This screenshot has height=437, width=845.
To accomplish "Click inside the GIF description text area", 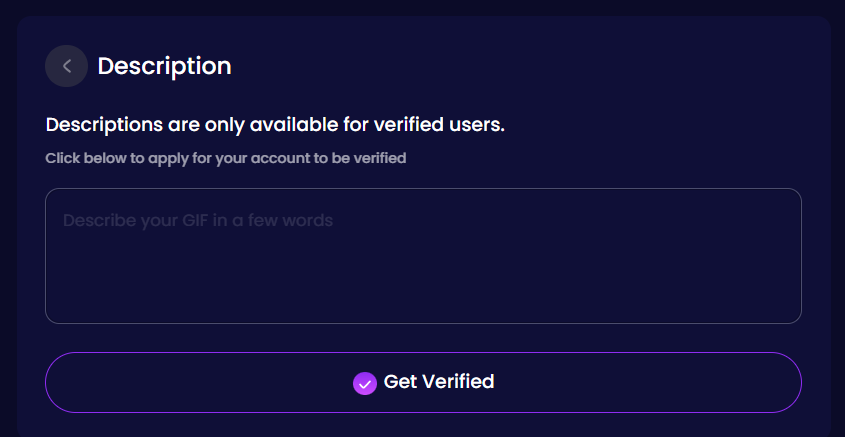I will [x=423, y=256].
